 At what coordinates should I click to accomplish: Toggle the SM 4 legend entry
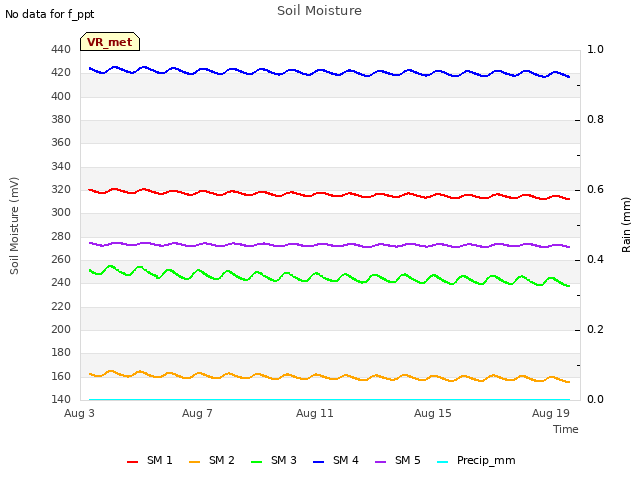(336, 460)
